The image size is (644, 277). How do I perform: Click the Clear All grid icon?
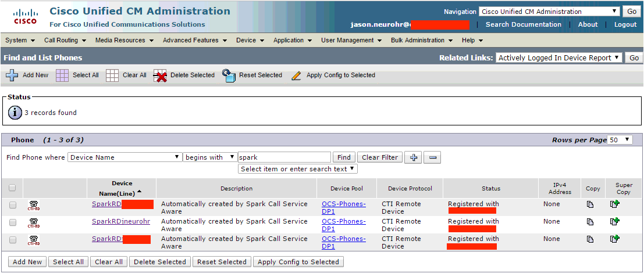112,75
